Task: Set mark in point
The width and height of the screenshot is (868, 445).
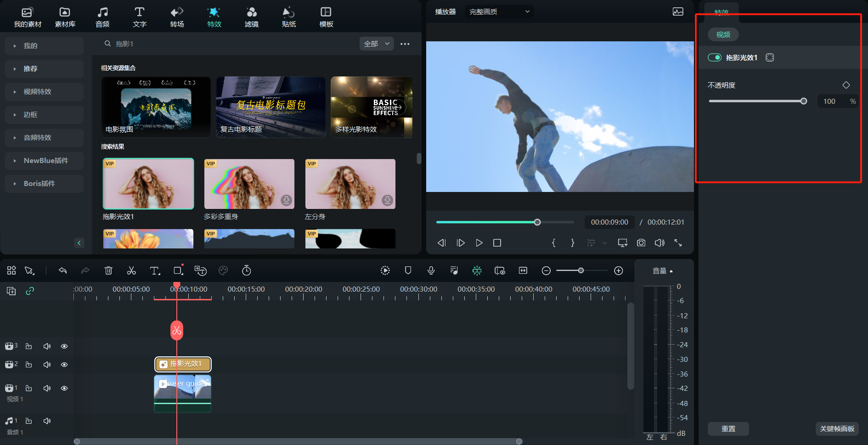Action: (x=554, y=243)
